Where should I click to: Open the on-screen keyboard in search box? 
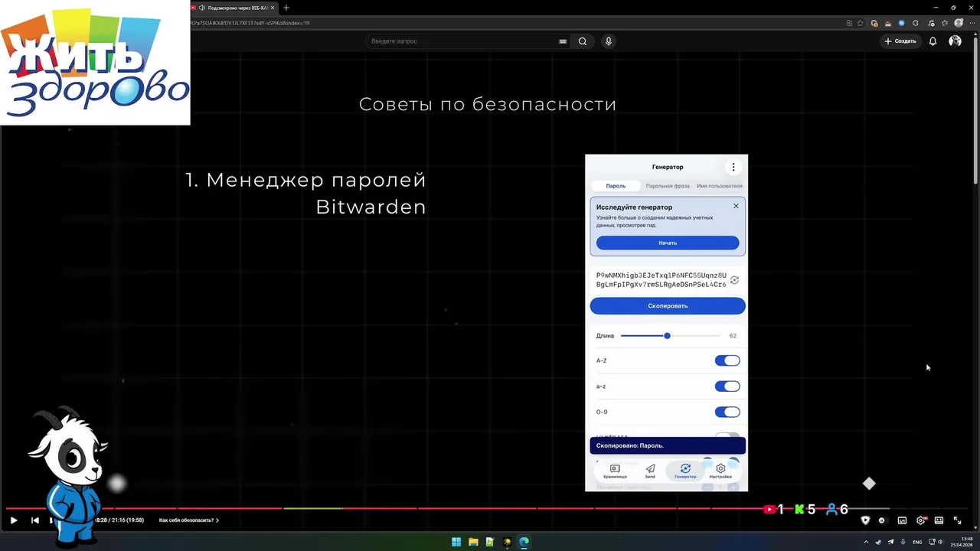[x=563, y=41]
